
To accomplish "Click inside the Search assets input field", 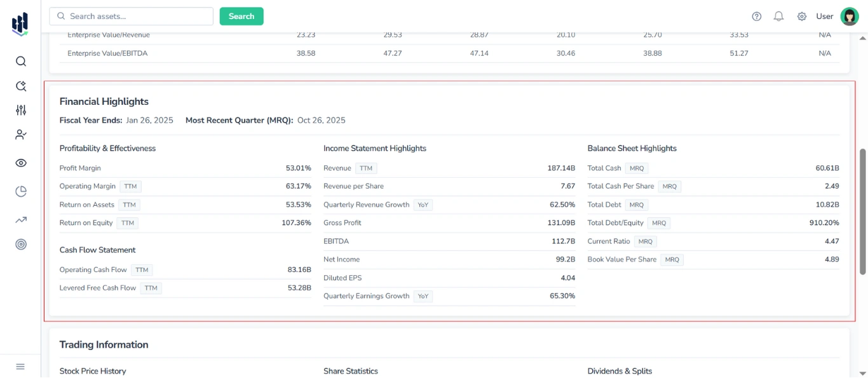I will tap(130, 16).
